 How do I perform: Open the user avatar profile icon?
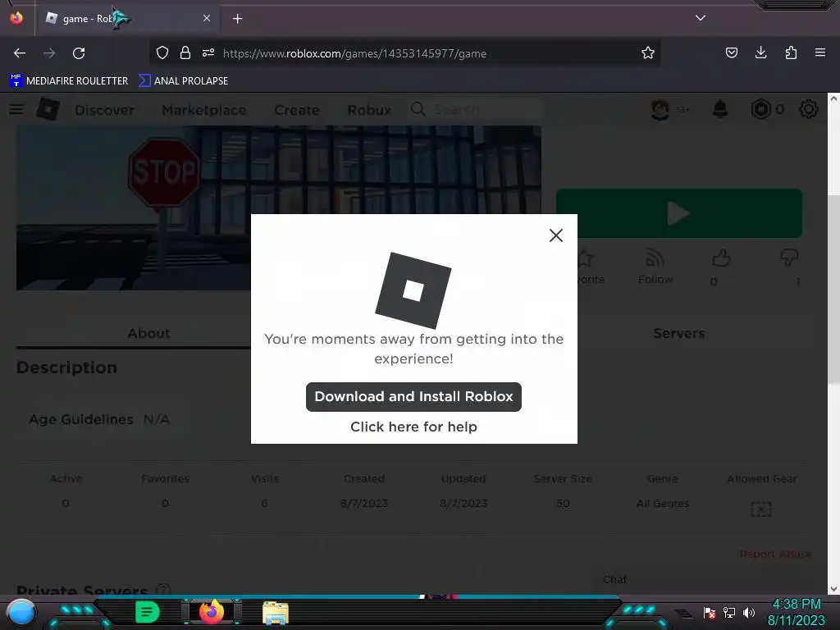click(x=660, y=109)
